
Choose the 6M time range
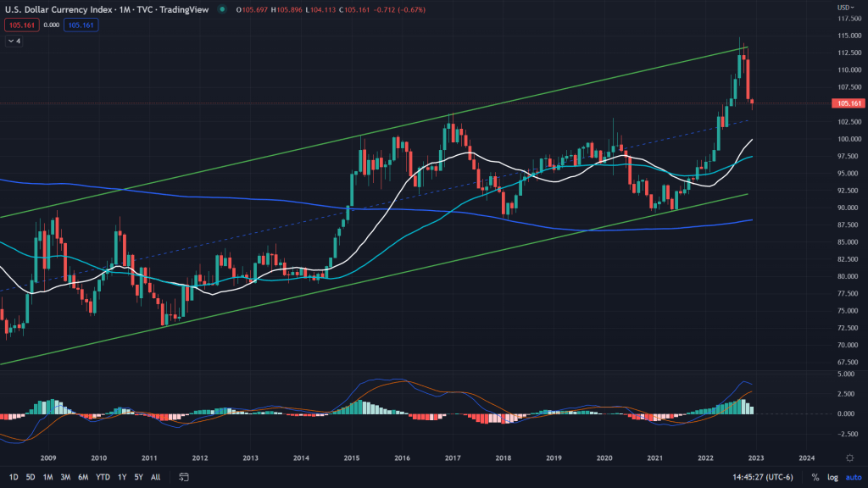click(83, 477)
